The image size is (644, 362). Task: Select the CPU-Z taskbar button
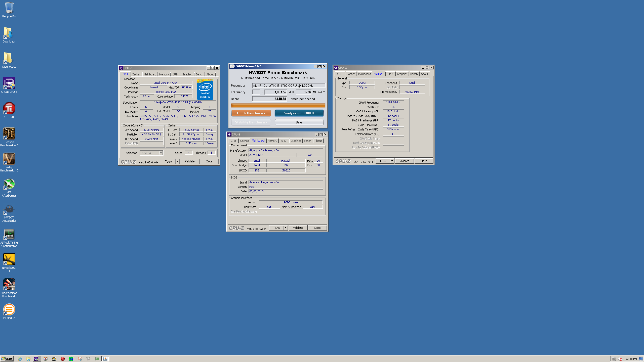point(37,359)
